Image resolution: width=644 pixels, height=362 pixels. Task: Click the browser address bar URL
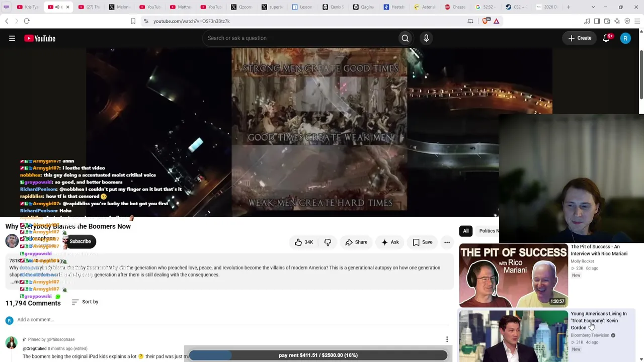click(x=191, y=21)
